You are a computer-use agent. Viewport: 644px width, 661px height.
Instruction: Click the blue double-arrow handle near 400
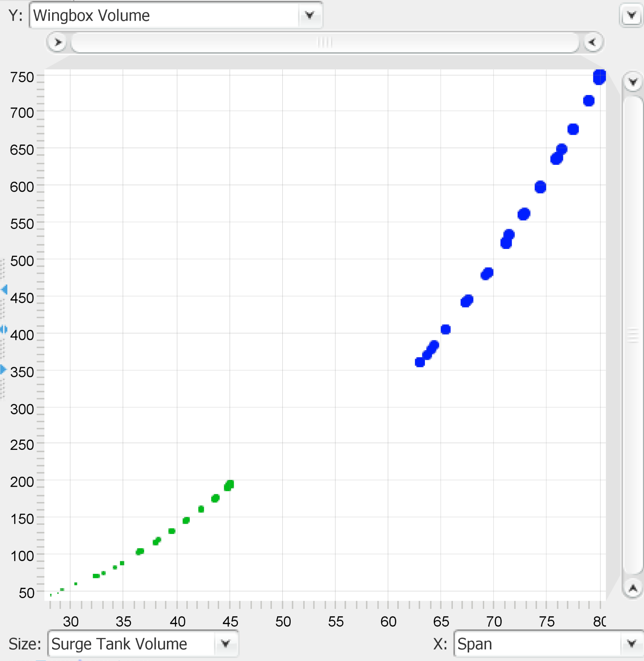4,329
